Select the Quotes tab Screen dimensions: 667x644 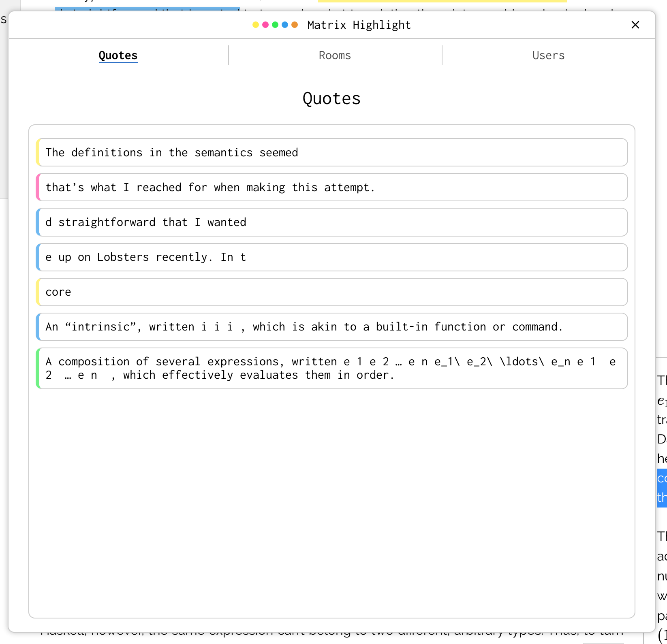point(118,55)
